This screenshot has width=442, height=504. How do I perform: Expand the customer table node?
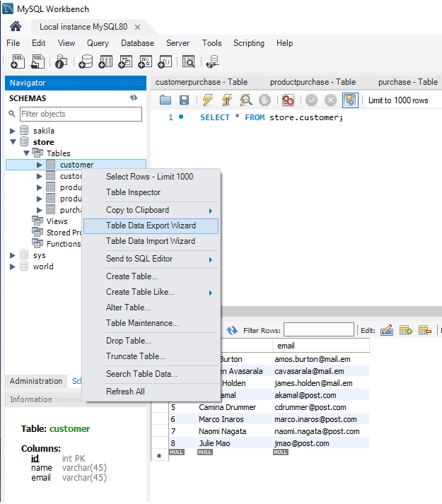[39, 165]
